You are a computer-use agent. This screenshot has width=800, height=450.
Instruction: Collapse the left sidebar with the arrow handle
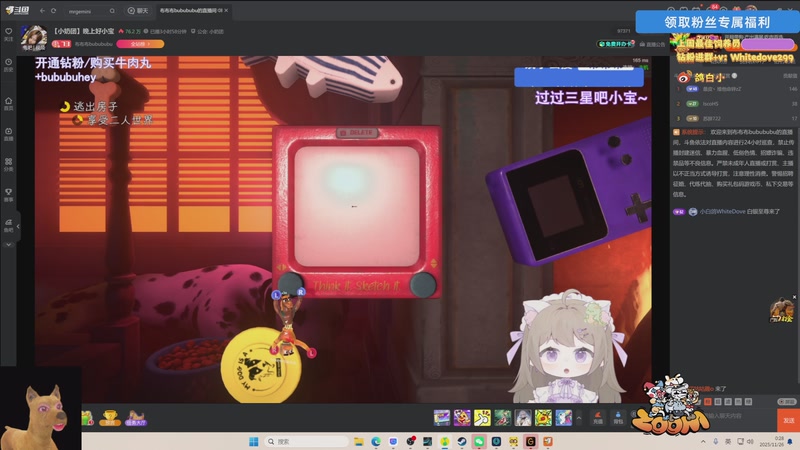[18, 226]
